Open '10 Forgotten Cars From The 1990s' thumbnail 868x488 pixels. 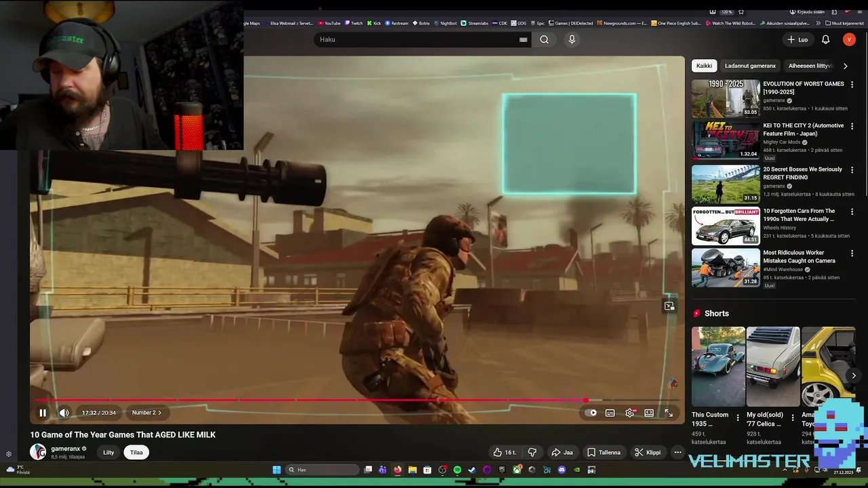coord(726,226)
